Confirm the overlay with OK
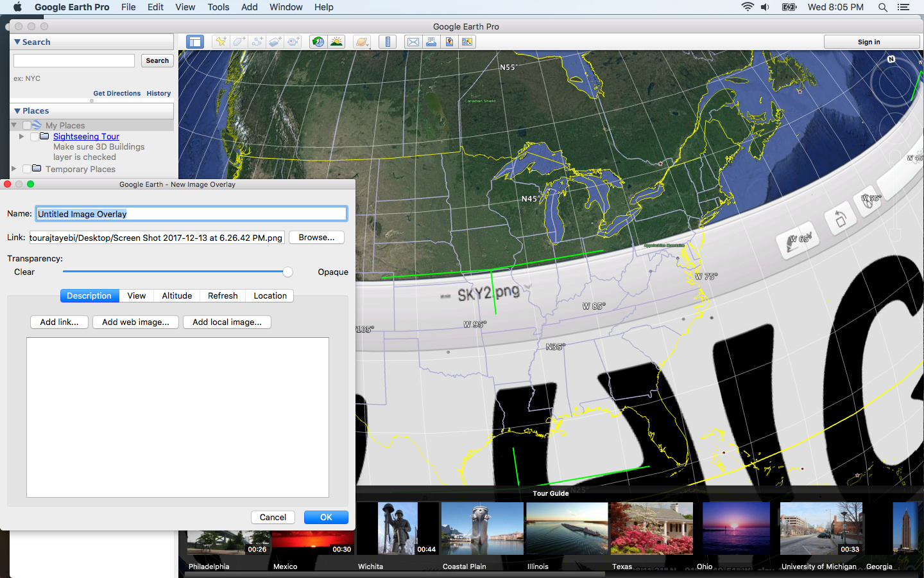The image size is (924, 578). [x=326, y=517]
